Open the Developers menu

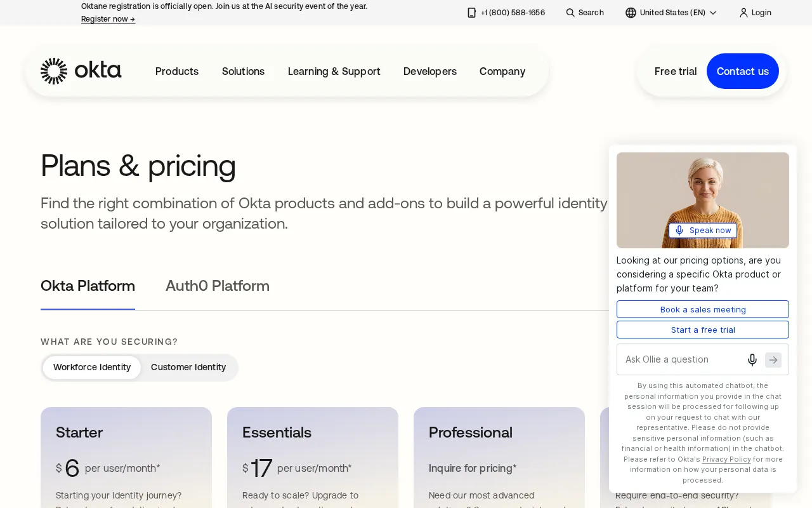tap(430, 71)
